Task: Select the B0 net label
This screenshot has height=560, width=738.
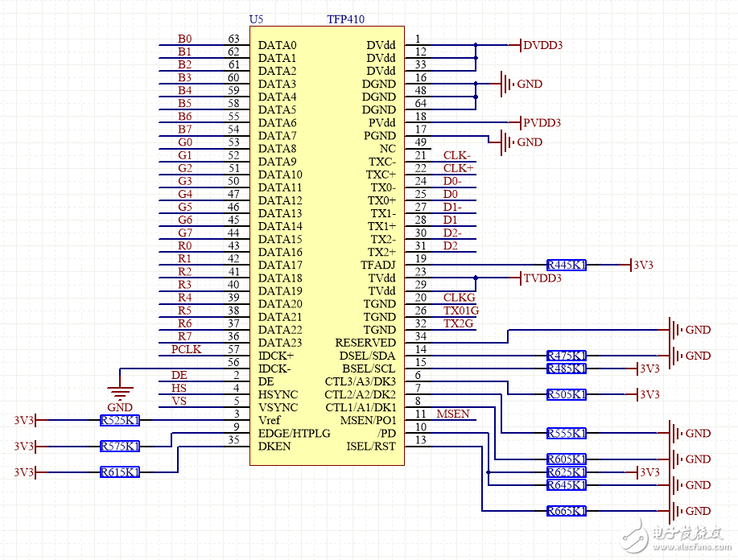Action: [x=184, y=39]
